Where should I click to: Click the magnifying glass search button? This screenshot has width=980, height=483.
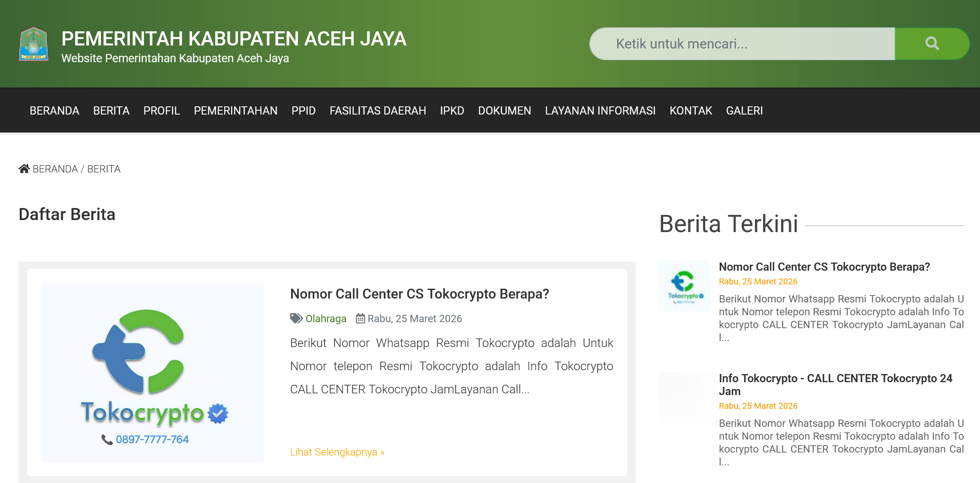click(932, 44)
